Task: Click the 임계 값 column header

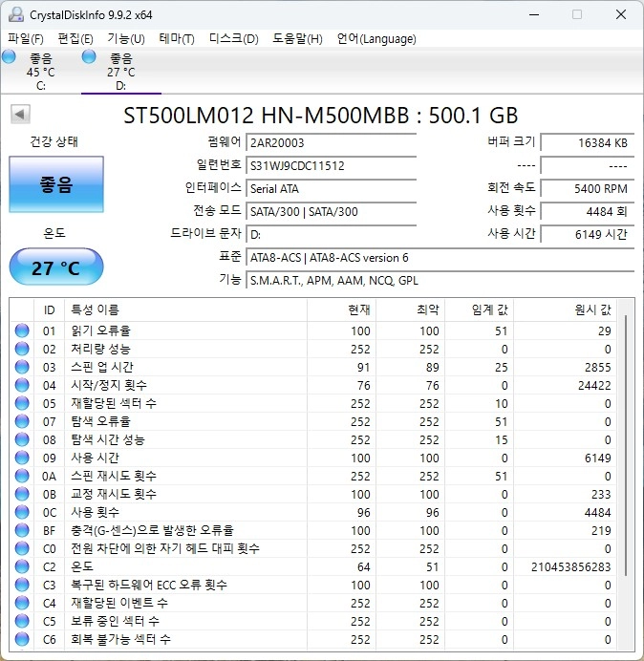Action: point(479,309)
